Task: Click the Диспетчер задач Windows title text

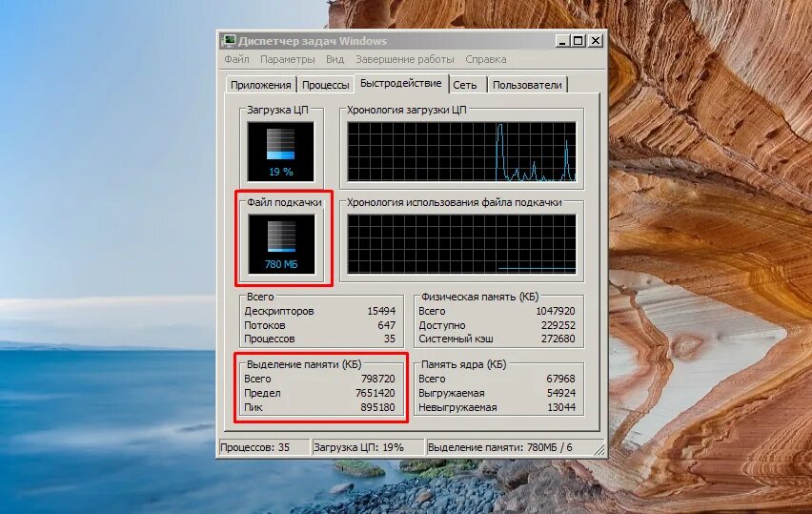Action: click(313, 41)
